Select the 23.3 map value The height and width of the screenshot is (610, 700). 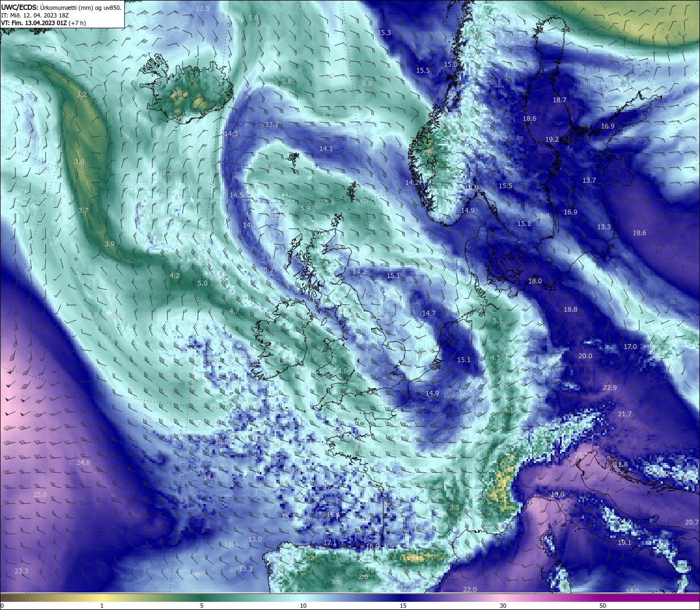coord(21,571)
